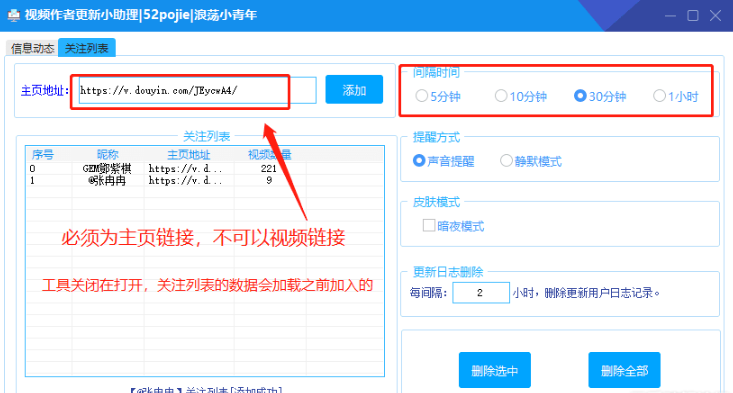Screen dimensions: 733x393
Task: Select the @张冉冉 row
Action: pyautogui.click(x=205, y=180)
